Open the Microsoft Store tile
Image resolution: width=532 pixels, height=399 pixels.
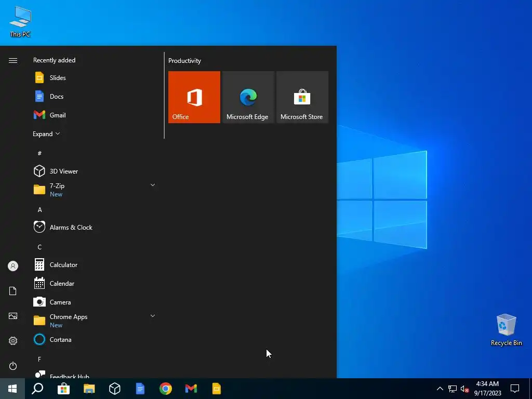pyautogui.click(x=302, y=97)
